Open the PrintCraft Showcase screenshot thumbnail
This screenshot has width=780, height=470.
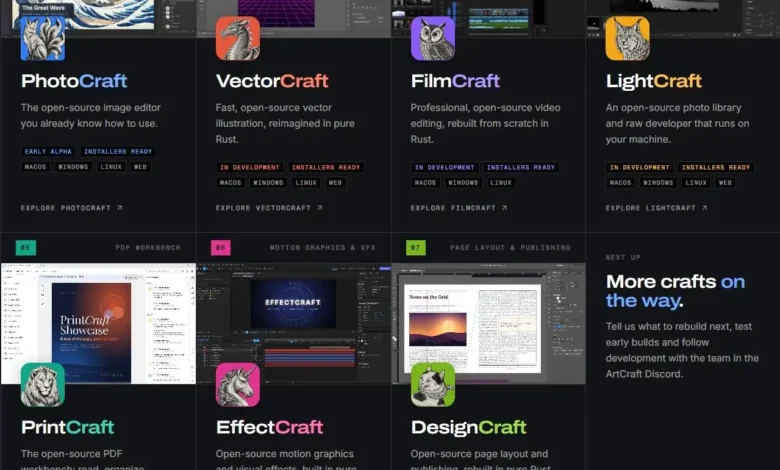[98, 323]
